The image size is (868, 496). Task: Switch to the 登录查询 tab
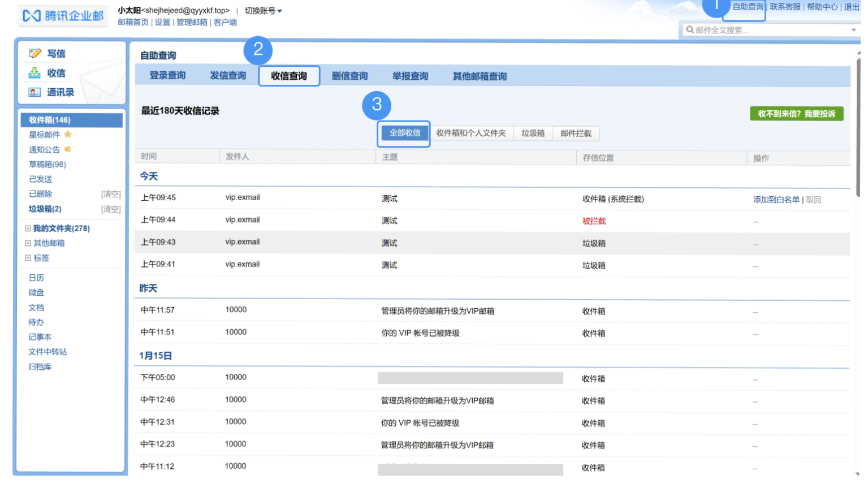coord(168,76)
